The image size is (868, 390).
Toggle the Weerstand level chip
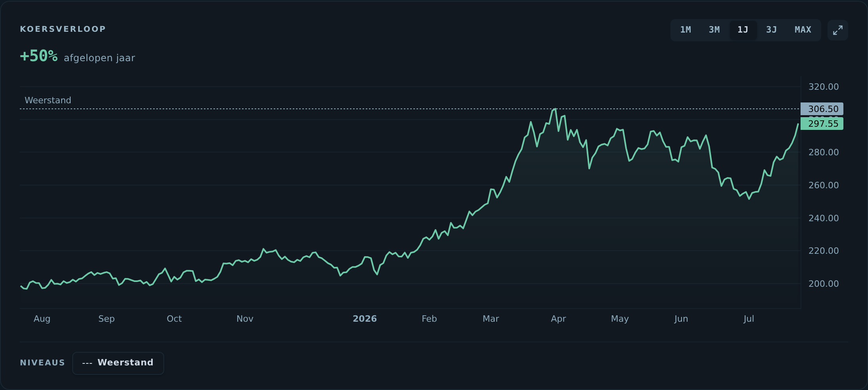click(x=118, y=363)
